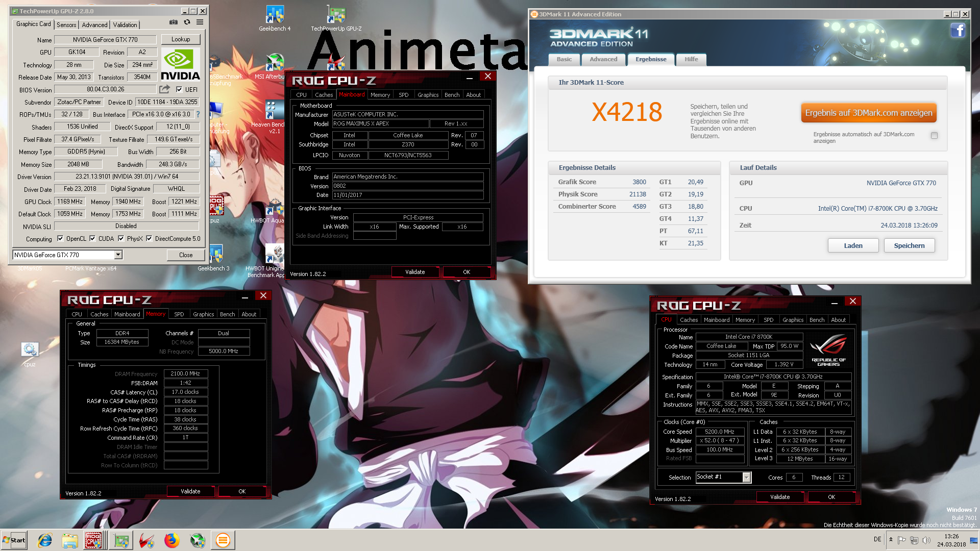Click the '2100.0 MHz' DRAM Frequency value
Image resolution: width=980 pixels, height=551 pixels.
pyautogui.click(x=185, y=373)
